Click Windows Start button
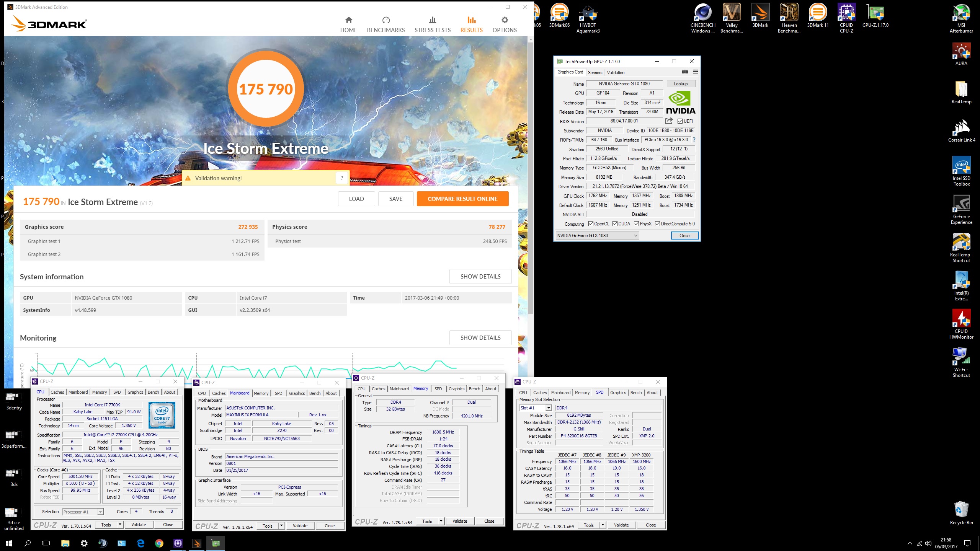Screen dimensions: 980x551 point(9,543)
